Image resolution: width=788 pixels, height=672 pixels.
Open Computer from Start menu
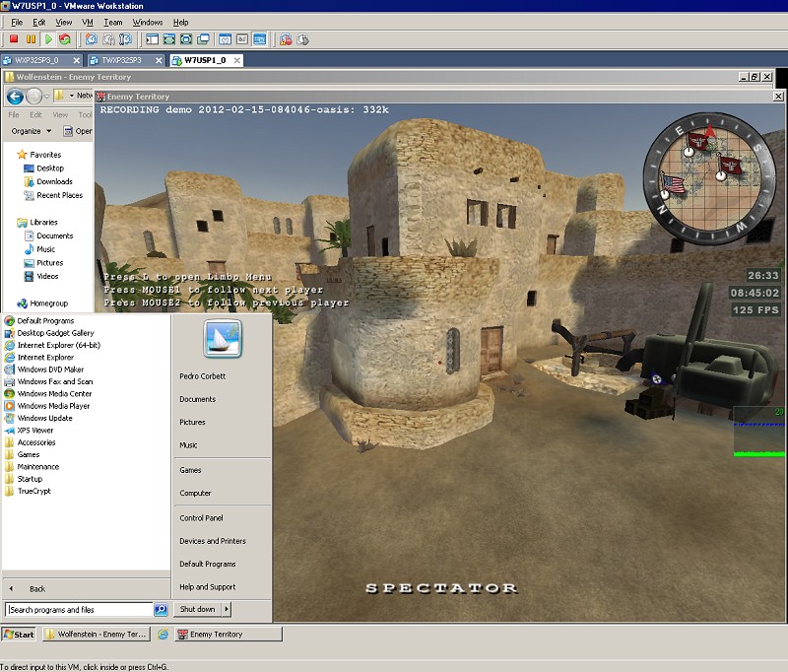pyautogui.click(x=195, y=493)
